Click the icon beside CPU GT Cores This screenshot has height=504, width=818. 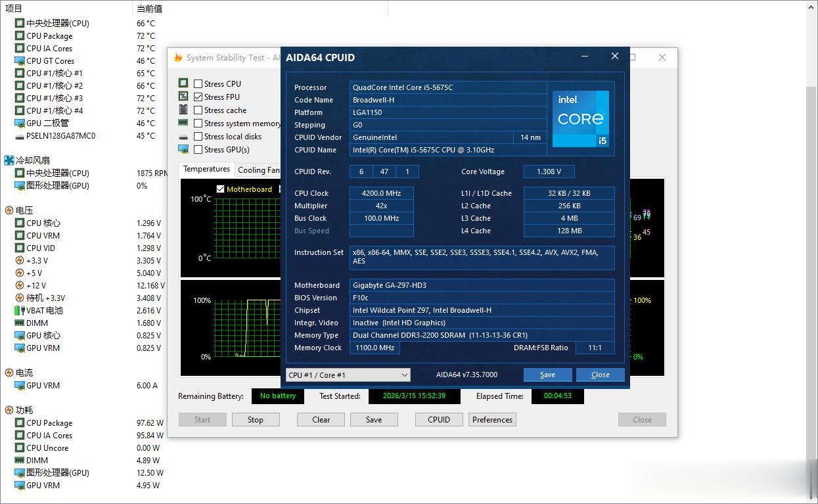pos(20,60)
